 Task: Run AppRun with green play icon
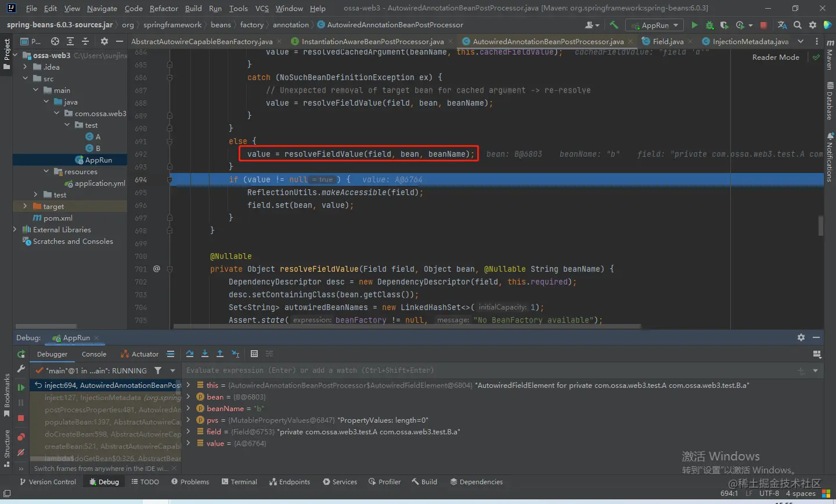pos(694,25)
